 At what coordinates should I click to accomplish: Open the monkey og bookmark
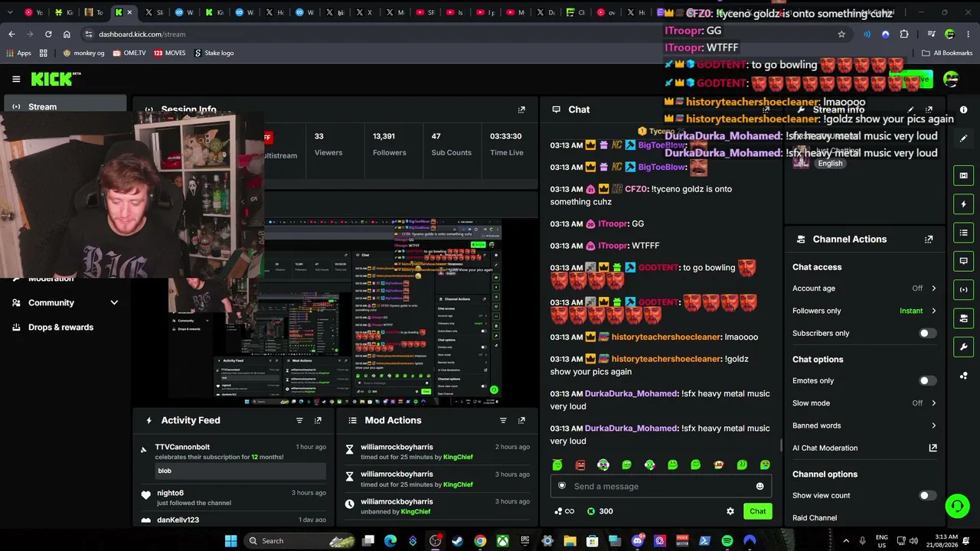click(x=83, y=53)
